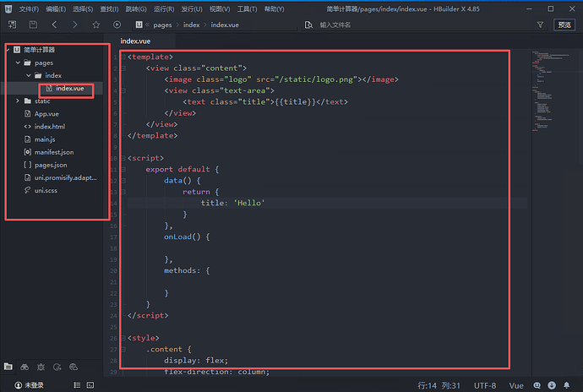Click the forward navigation arrow in toolbar
Image resolution: width=583 pixels, height=392 pixels.
point(75,25)
